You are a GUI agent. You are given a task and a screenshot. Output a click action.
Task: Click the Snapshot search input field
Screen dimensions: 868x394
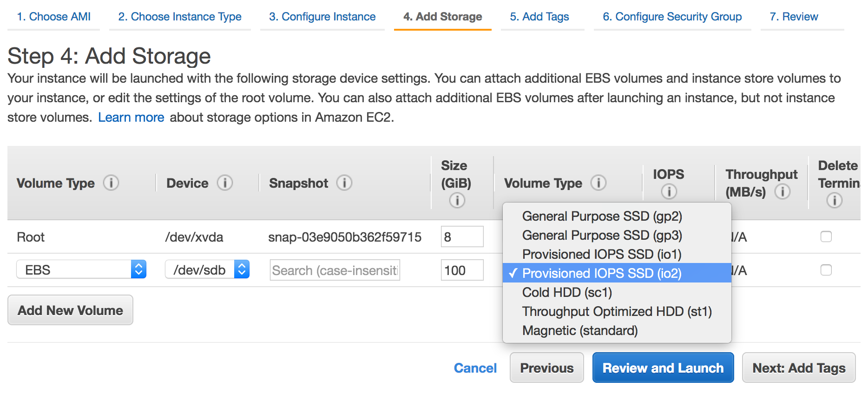(335, 270)
